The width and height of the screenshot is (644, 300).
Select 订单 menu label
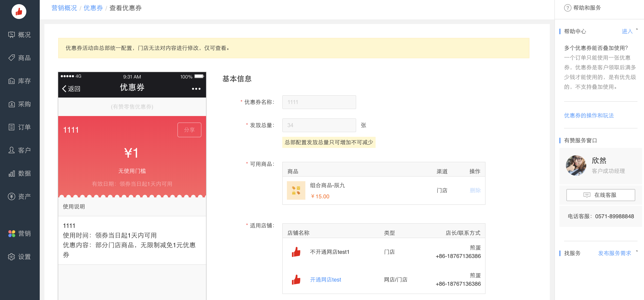click(24, 127)
